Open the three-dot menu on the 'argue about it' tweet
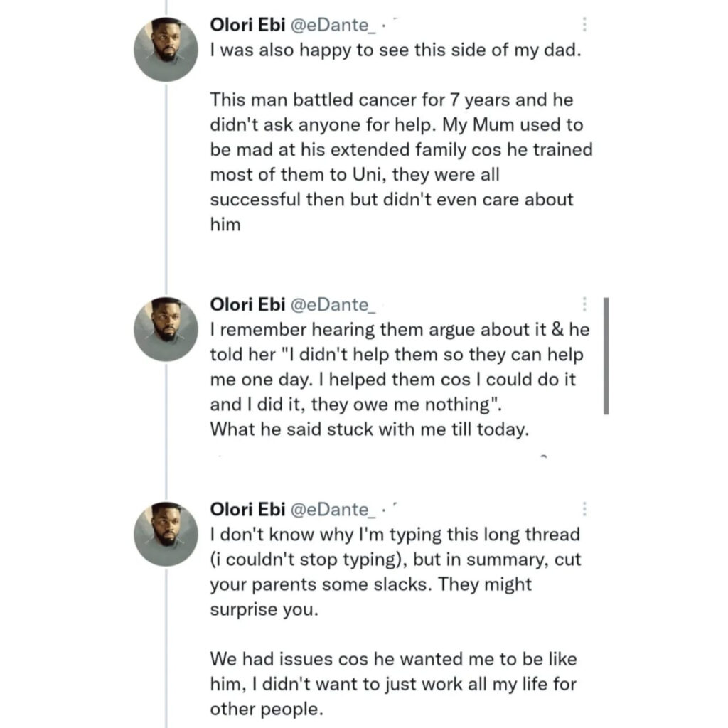 584,304
